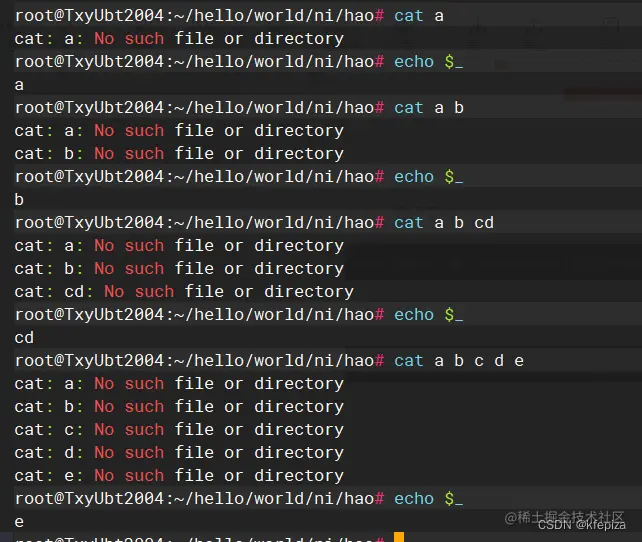
Task: Click the echo output line 'cd'
Action: pyautogui.click(x=24, y=338)
